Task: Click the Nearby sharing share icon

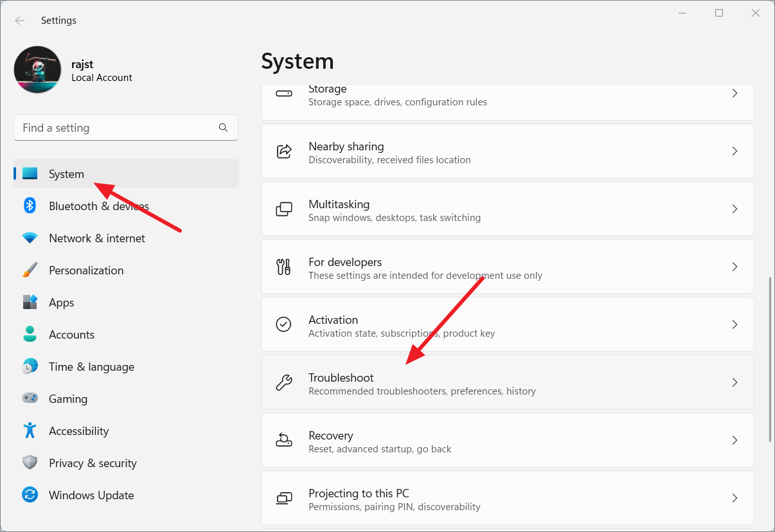Action: point(283,152)
